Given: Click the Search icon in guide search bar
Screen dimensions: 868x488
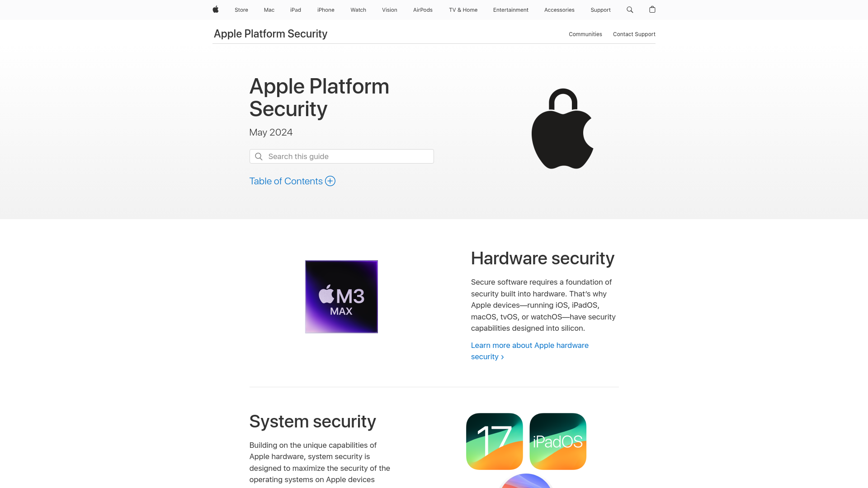Looking at the screenshot, I should (x=259, y=156).
